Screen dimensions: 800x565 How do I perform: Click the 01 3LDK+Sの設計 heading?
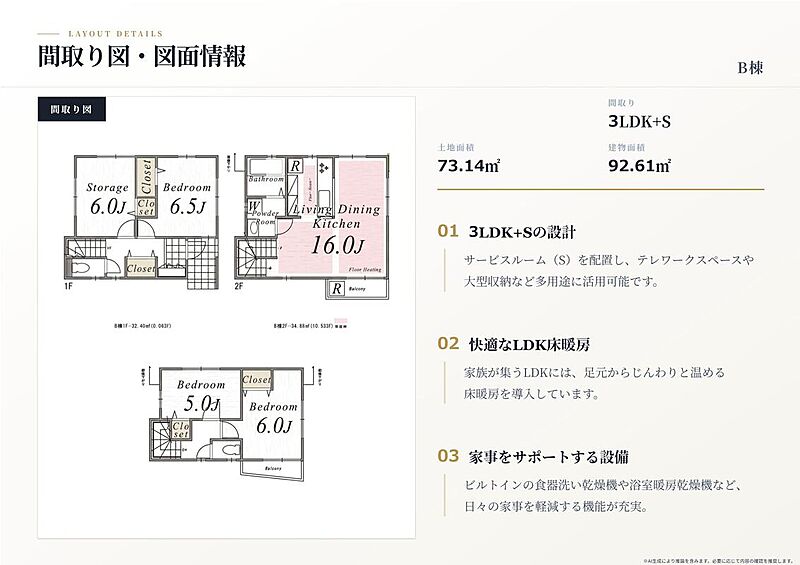pos(507,232)
